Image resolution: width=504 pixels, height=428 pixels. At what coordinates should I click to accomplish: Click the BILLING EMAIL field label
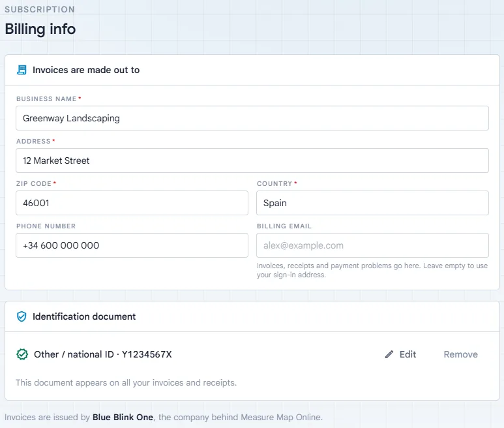click(284, 226)
